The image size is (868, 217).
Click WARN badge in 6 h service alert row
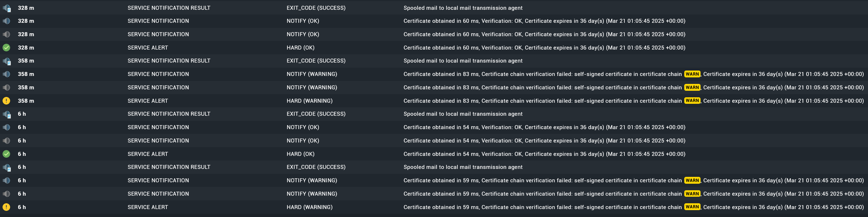coord(692,207)
